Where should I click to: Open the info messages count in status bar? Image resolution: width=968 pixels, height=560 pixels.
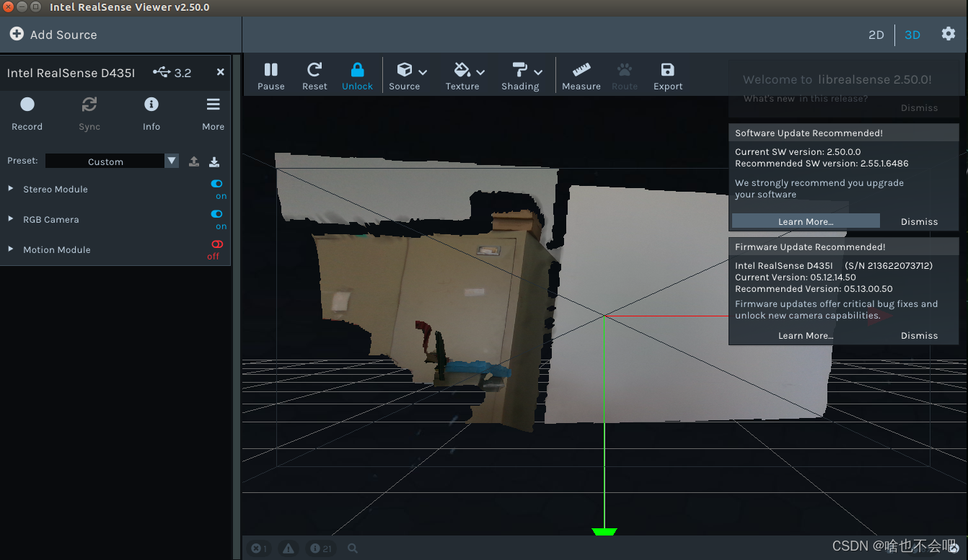[321, 548]
